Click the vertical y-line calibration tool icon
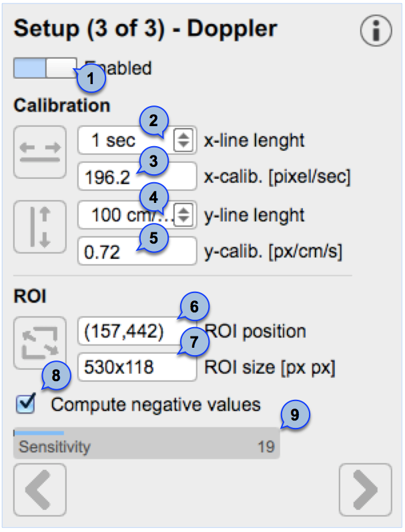405x532 pixels. click(40, 227)
